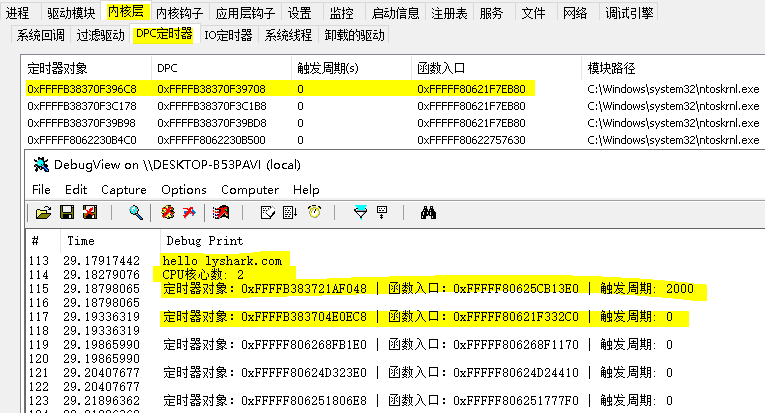Select the 系统回调 sub-tab
This screenshot has width=765, height=413.
point(40,35)
